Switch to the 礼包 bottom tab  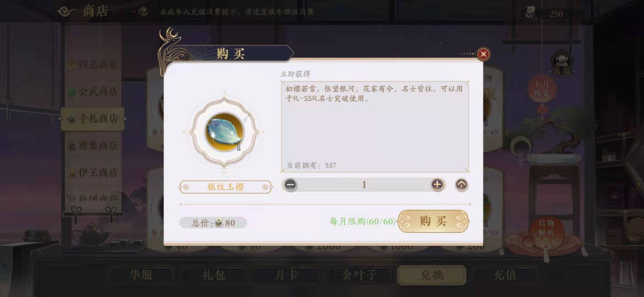[x=214, y=275]
